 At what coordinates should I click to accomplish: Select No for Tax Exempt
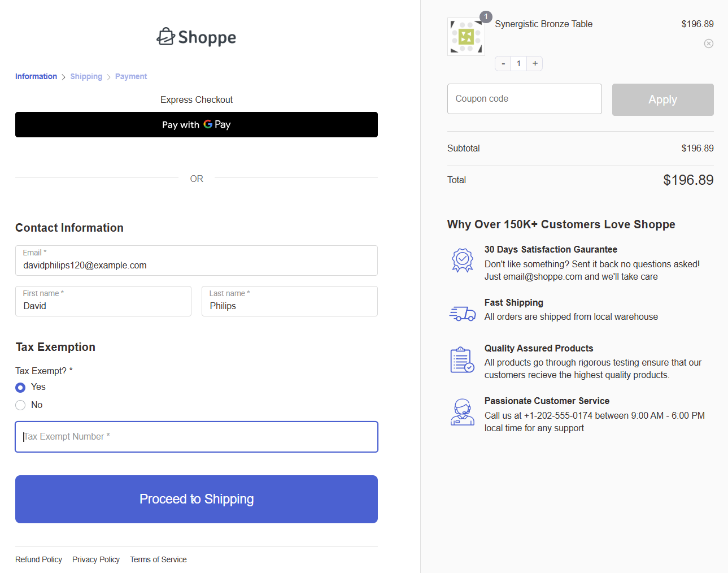(x=20, y=405)
